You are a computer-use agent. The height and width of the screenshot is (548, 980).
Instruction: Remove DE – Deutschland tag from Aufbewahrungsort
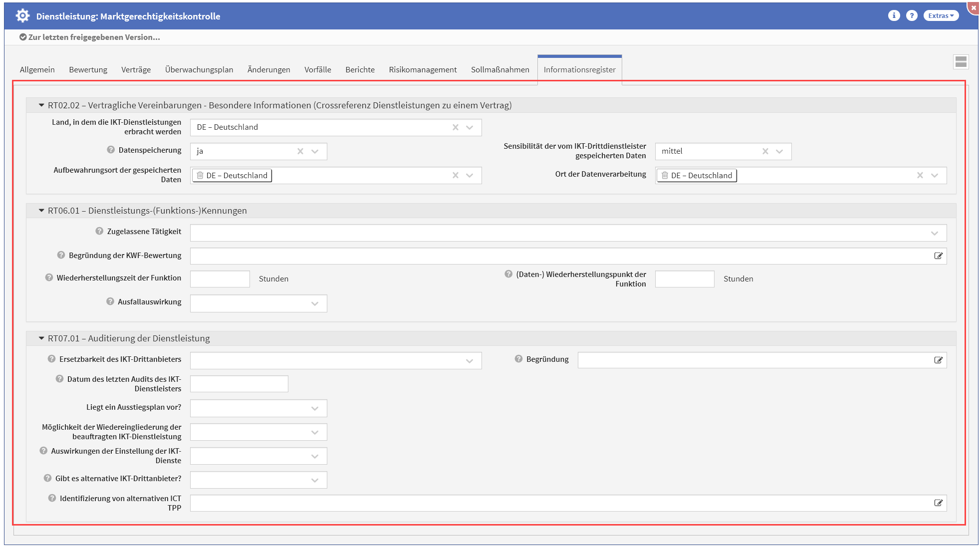(x=200, y=176)
